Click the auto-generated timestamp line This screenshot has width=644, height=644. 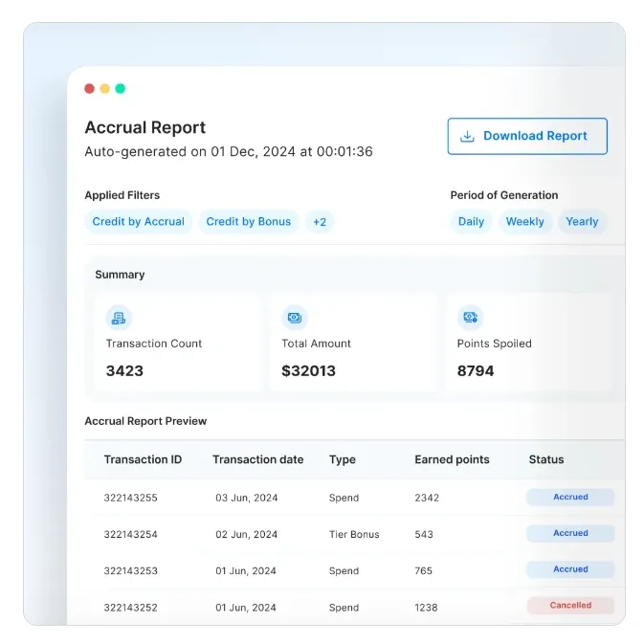pos(229,151)
